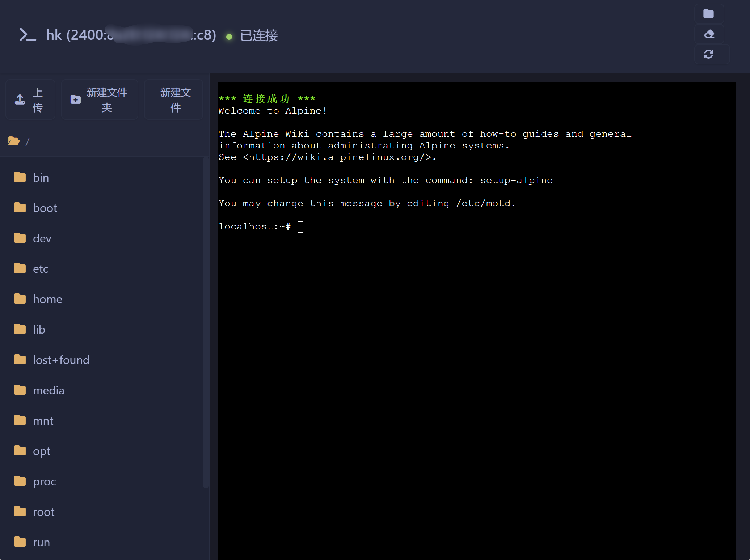
Task: Open the run folder
Action: (x=101, y=542)
